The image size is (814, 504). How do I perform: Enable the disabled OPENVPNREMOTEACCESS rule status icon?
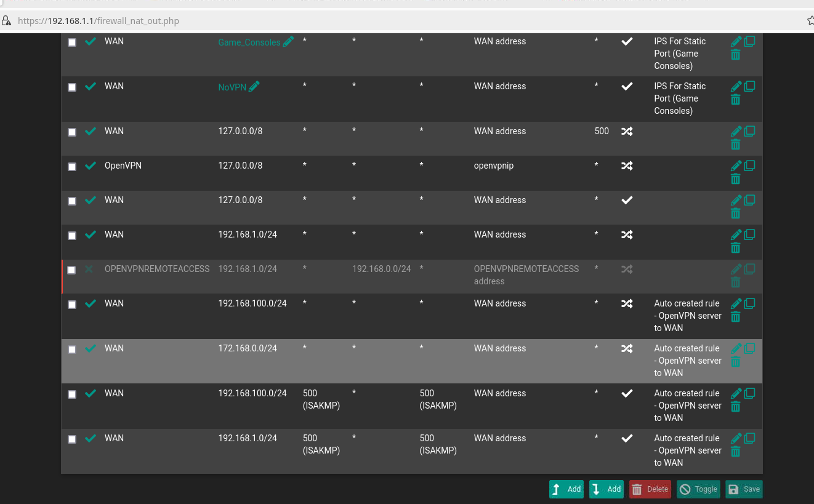point(89,270)
